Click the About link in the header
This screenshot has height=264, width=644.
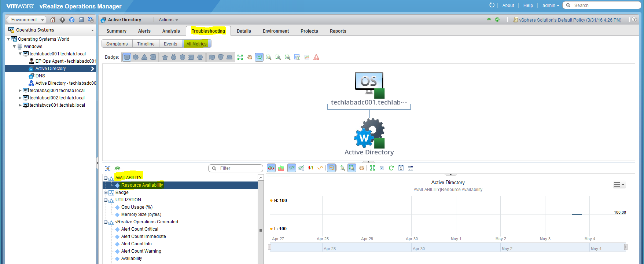508,5
